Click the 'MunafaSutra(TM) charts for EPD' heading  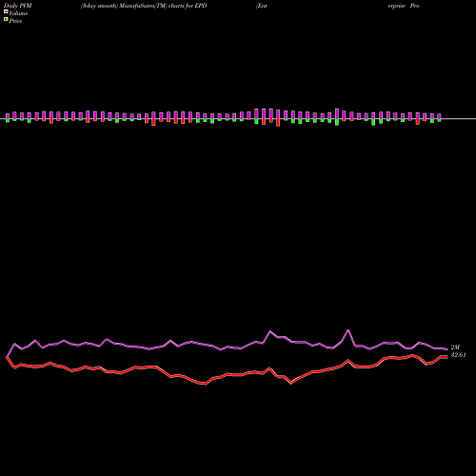pyautogui.click(x=163, y=6)
